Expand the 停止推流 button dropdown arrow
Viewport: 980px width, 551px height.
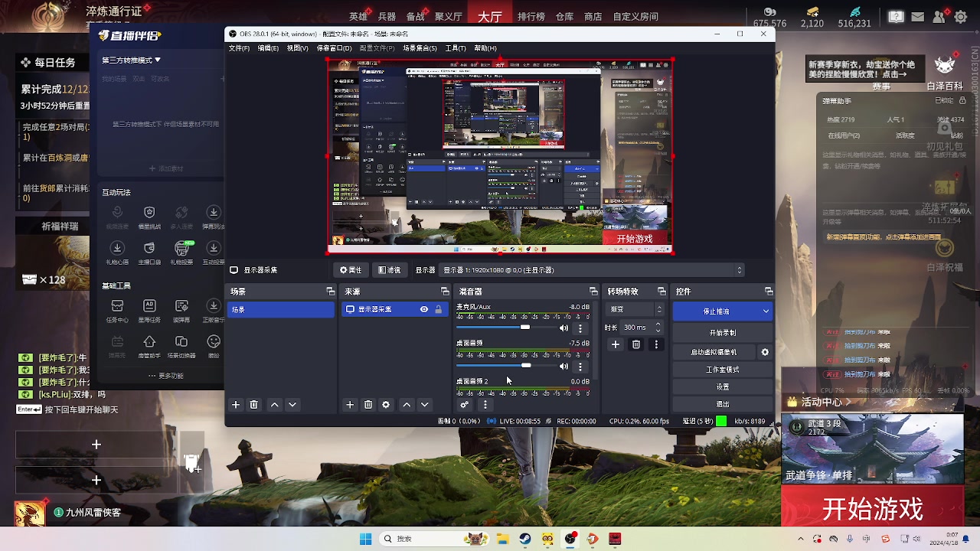point(766,311)
